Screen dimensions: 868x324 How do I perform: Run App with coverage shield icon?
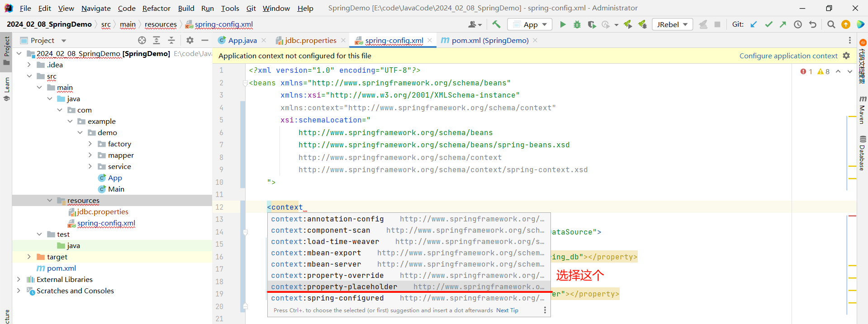tap(592, 24)
